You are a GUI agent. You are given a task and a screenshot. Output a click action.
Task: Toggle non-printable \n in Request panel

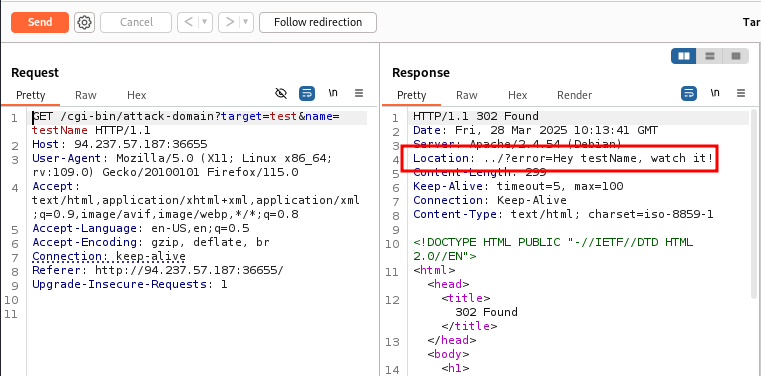pos(333,93)
